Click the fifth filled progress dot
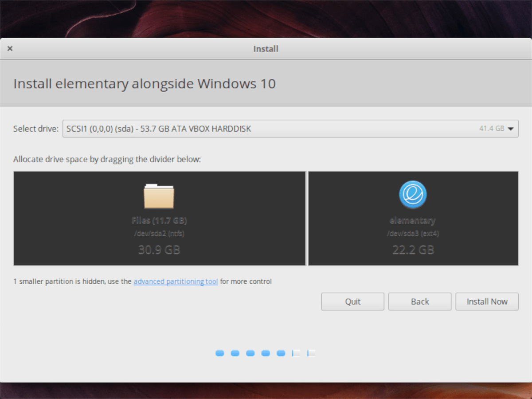This screenshot has width=532, height=399. [x=281, y=353]
